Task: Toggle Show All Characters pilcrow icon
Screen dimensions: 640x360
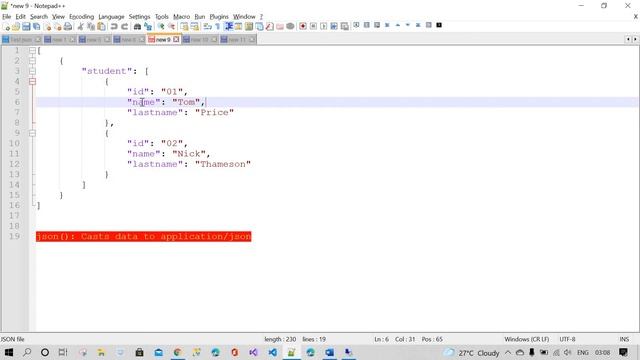Action: click(218, 27)
